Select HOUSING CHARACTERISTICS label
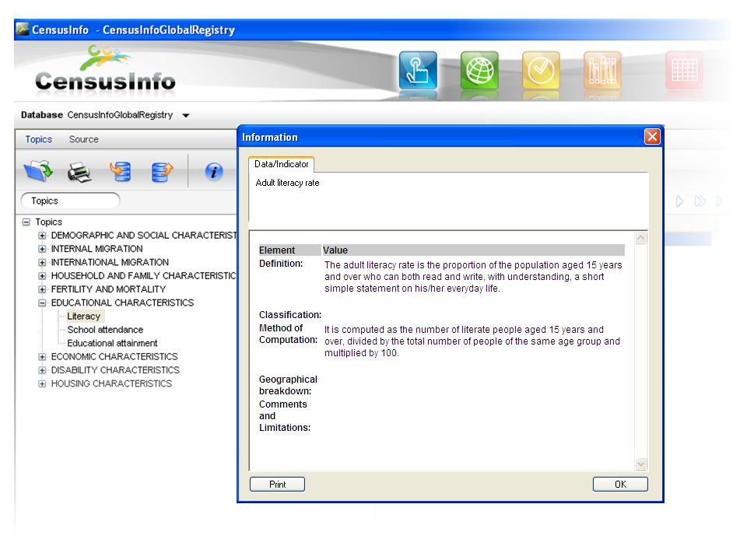Image resolution: width=747 pixels, height=560 pixels. tap(111, 383)
